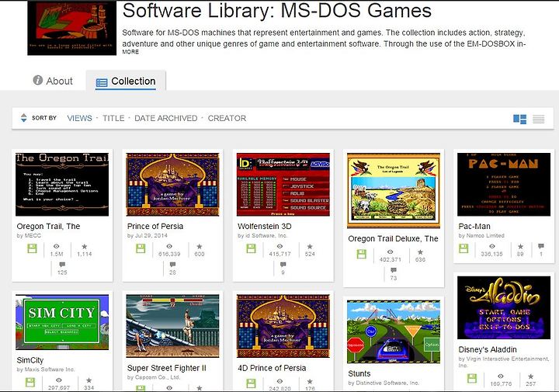Click floppy disk icon on Oregon Trail card
The image size is (559, 392).
coord(32,248)
